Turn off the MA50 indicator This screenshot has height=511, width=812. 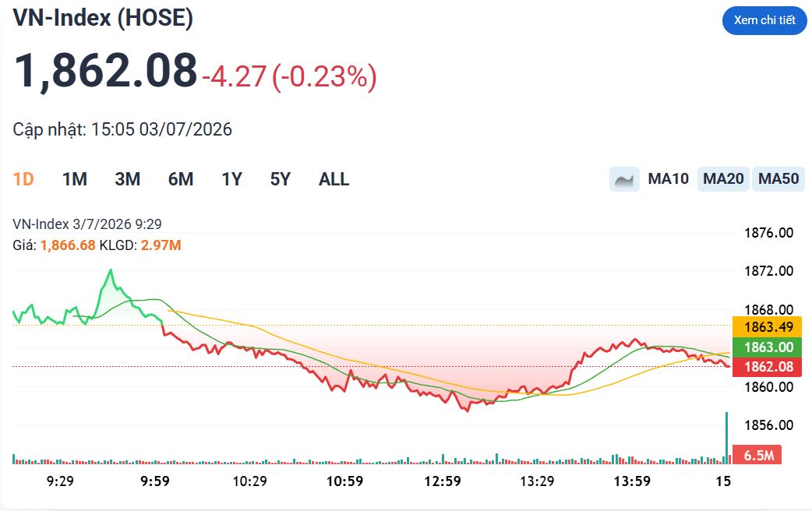[778, 179]
